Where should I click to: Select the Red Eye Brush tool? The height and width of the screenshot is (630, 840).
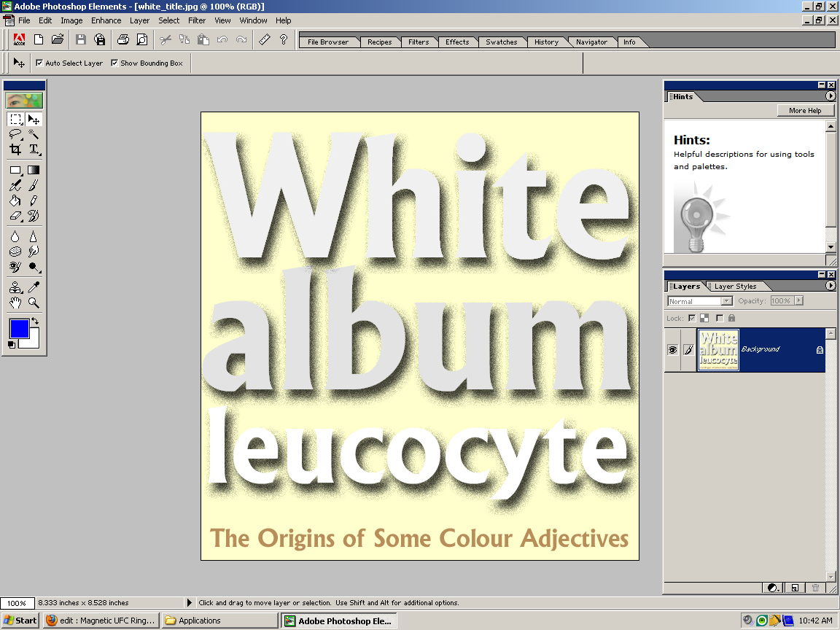[x=15, y=266]
